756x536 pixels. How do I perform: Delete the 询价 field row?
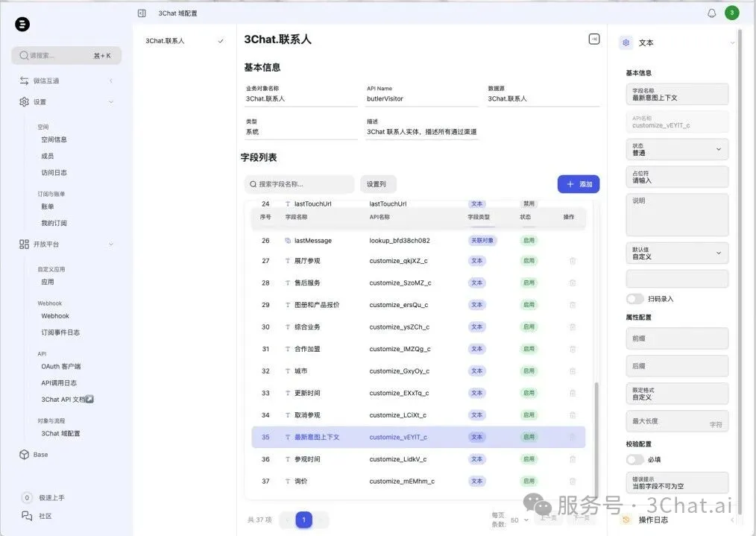573,481
